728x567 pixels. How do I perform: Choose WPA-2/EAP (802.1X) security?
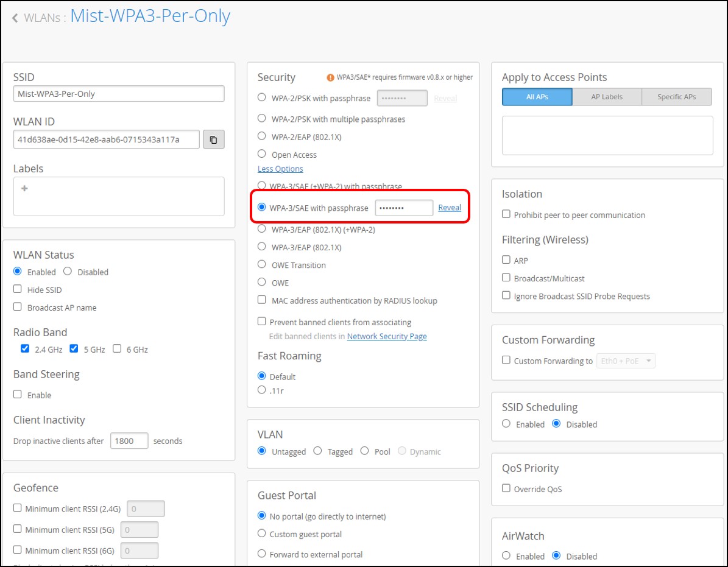pyautogui.click(x=261, y=136)
